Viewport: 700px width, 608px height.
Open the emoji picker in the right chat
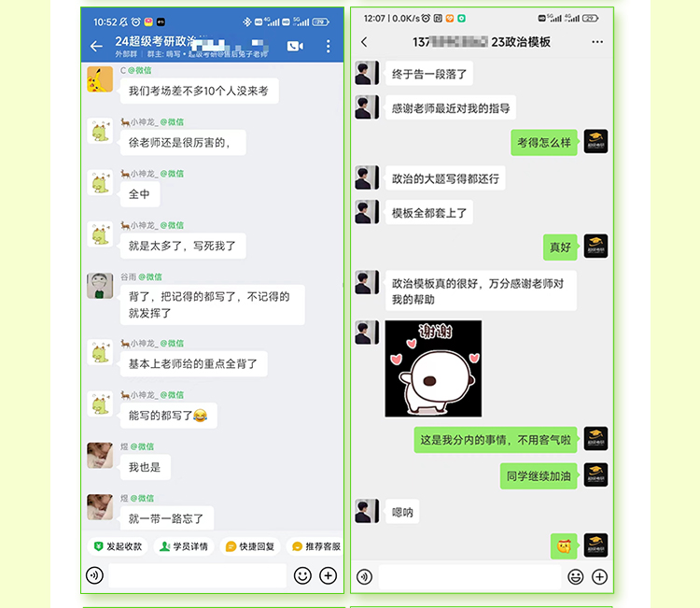click(x=576, y=577)
